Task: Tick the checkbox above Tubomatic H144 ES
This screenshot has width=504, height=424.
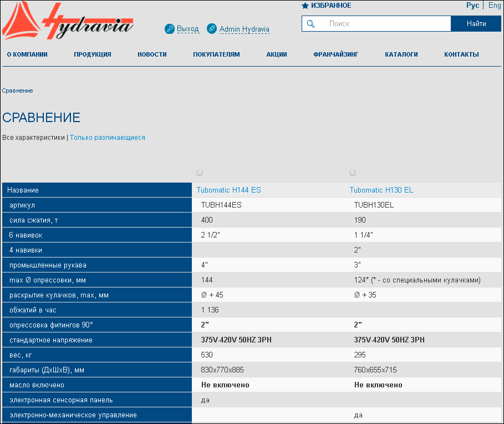Action: (x=200, y=173)
